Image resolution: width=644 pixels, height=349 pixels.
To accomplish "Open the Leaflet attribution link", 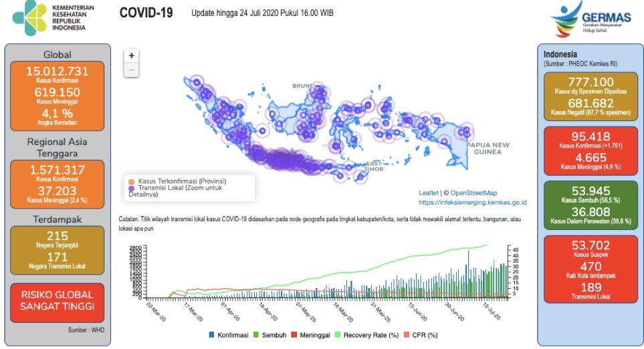I will pos(429,193).
